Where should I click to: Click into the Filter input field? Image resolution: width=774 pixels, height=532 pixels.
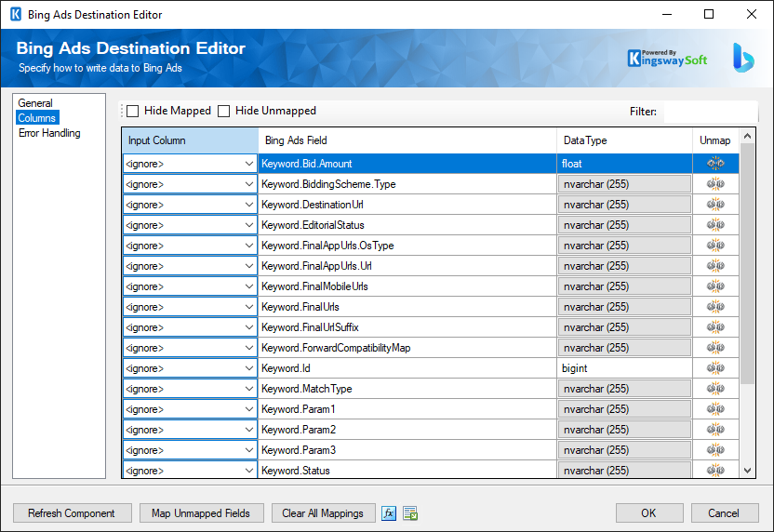[711, 112]
